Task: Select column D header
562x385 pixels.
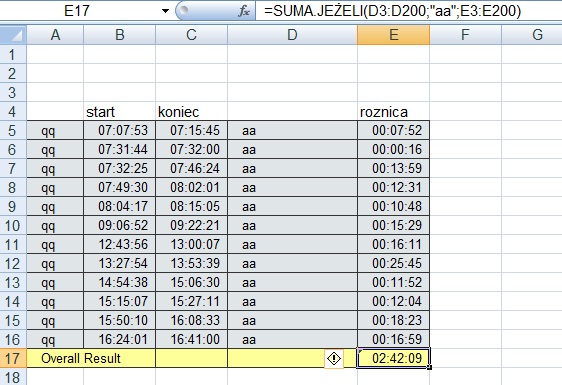Action: [292, 35]
